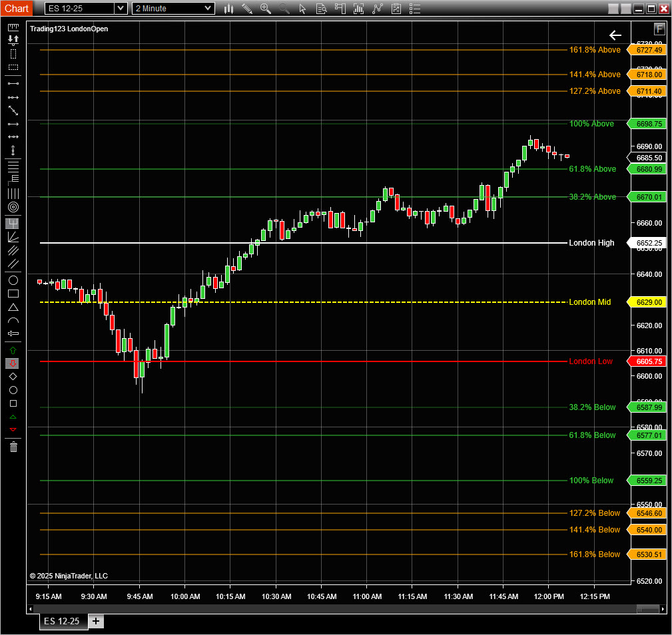The width and height of the screenshot is (672, 635).
Task: Select the Pencil drawing tools icon
Action: (x=247, y=9)
